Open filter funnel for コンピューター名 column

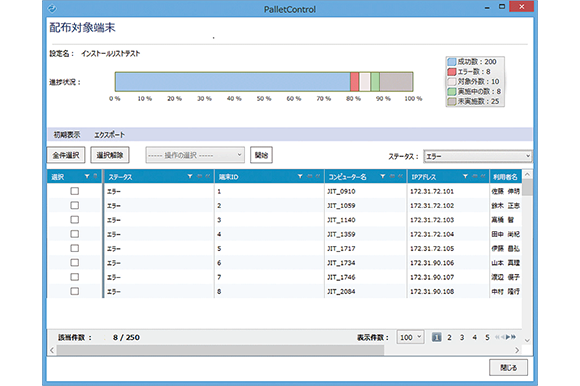[x=382, y=176]
